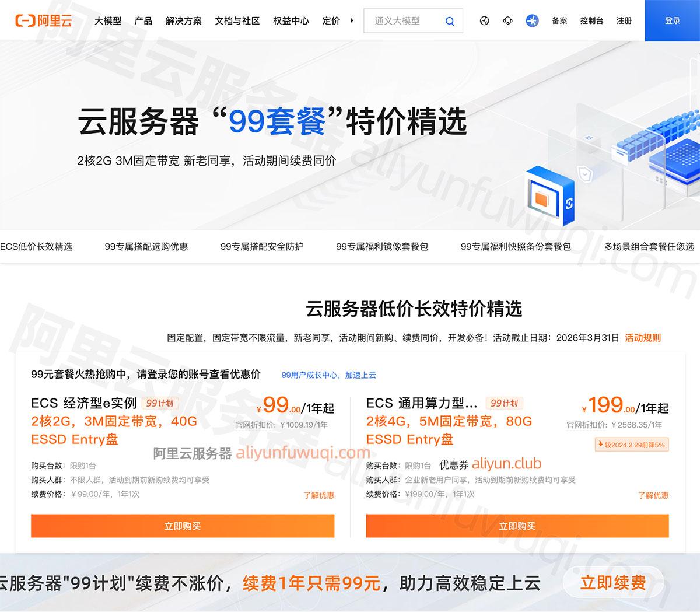Open the 产品 menu
The width and height of the screenshot is (700, 612).
coord(143,20)
